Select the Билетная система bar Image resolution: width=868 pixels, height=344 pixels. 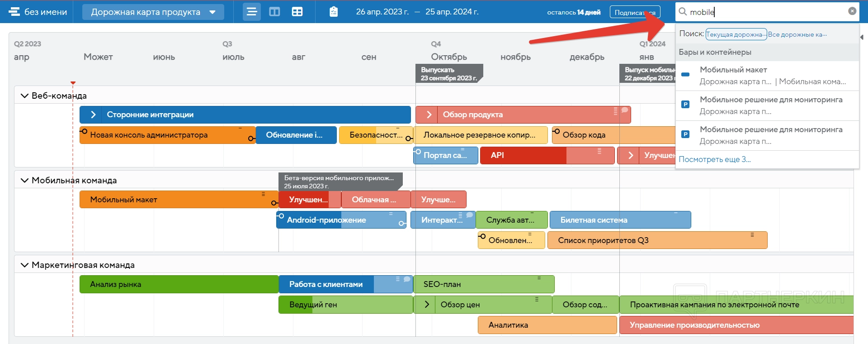620,220
